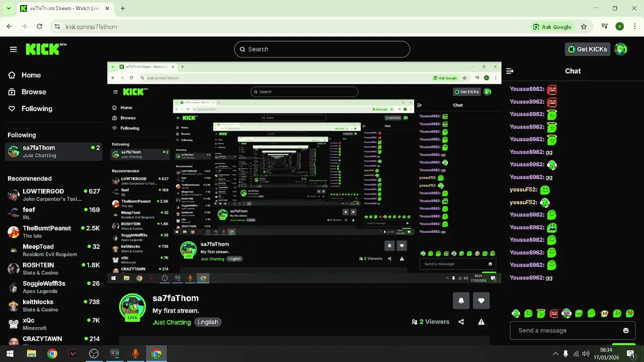Image resolution: width=644 pixels, height=362 pixels.
Task: Go back in browser history
Action: pos(9,27)
